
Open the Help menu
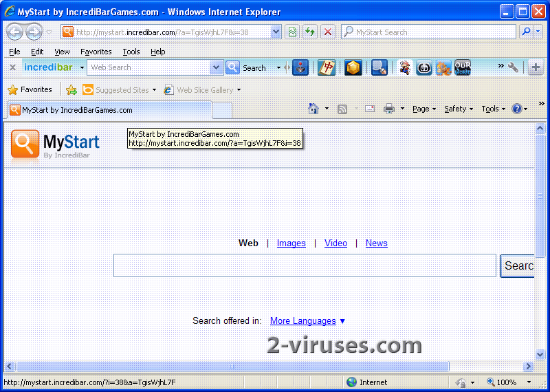158,52
